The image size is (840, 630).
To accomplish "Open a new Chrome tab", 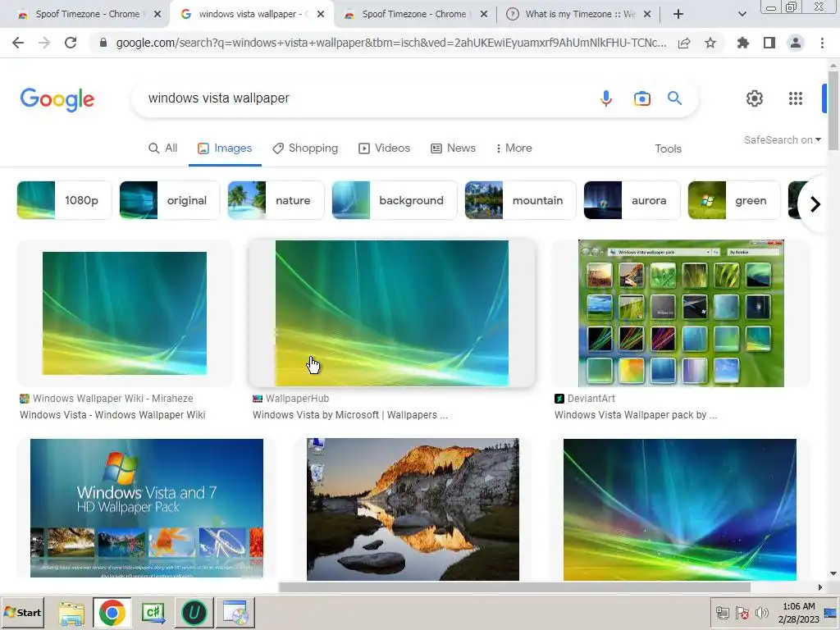I will pos(678,14).
